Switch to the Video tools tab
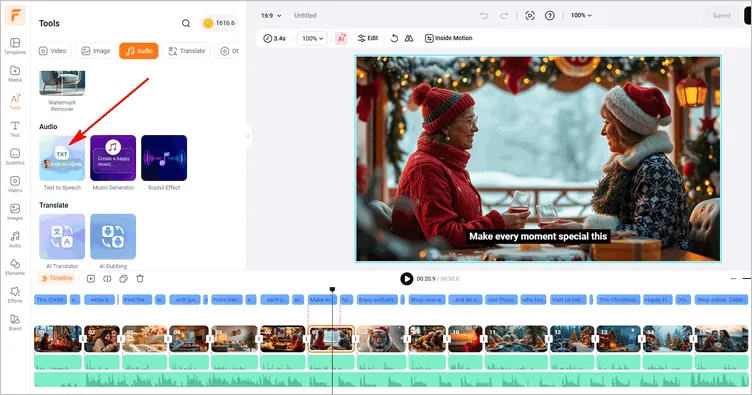The width and height of the screenshot is (752, 395). (x=53, y=51)
